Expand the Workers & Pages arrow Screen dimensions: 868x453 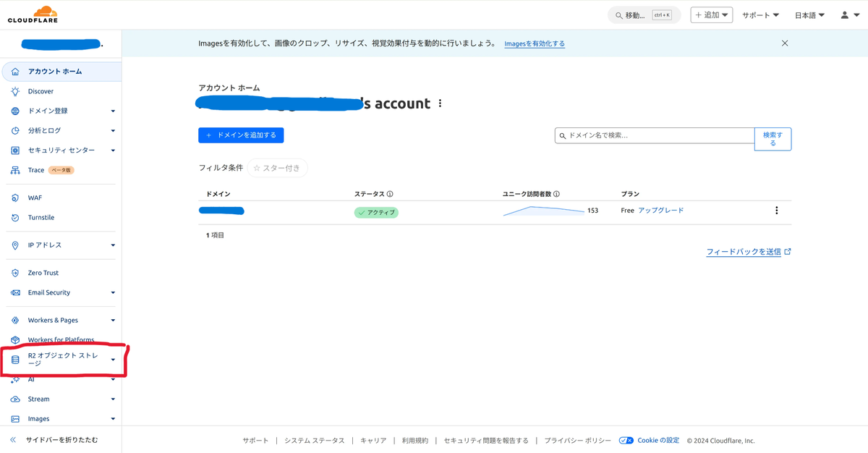[x=113, y=321]
